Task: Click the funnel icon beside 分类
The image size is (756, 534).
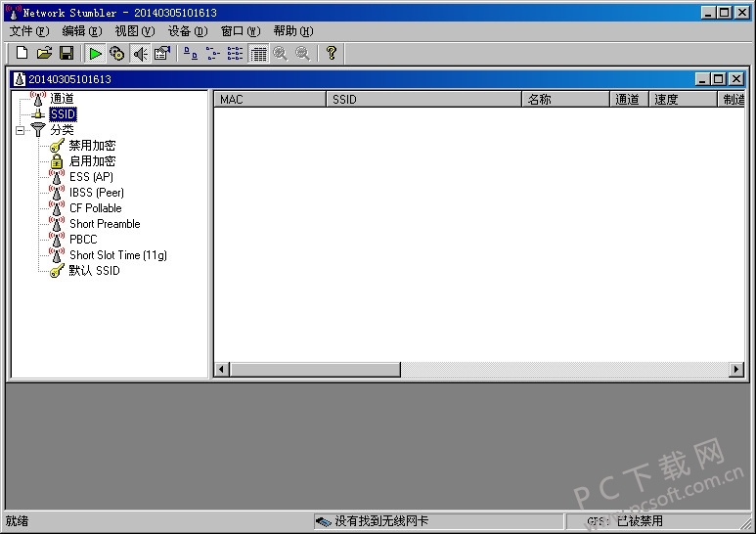Action: tap(38, 130)
